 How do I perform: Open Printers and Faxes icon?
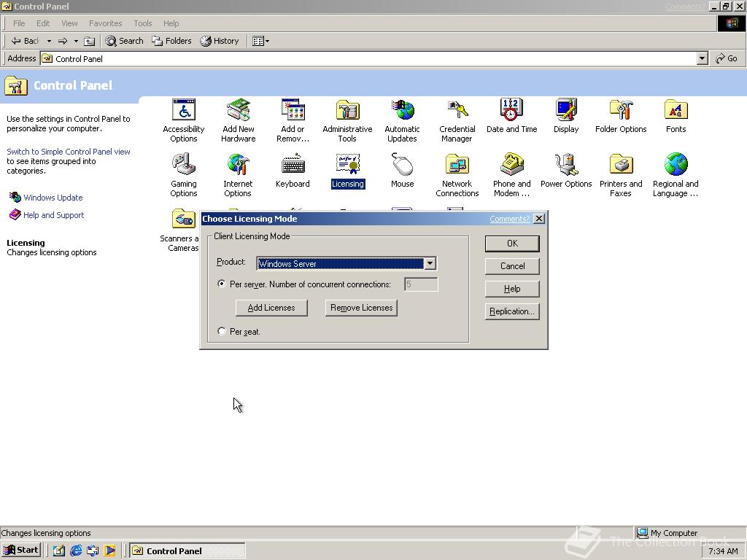coord(621,175)
